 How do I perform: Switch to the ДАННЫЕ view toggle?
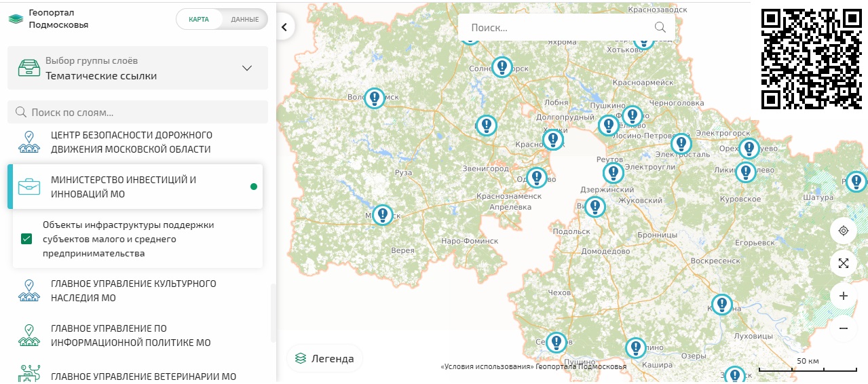244,19
